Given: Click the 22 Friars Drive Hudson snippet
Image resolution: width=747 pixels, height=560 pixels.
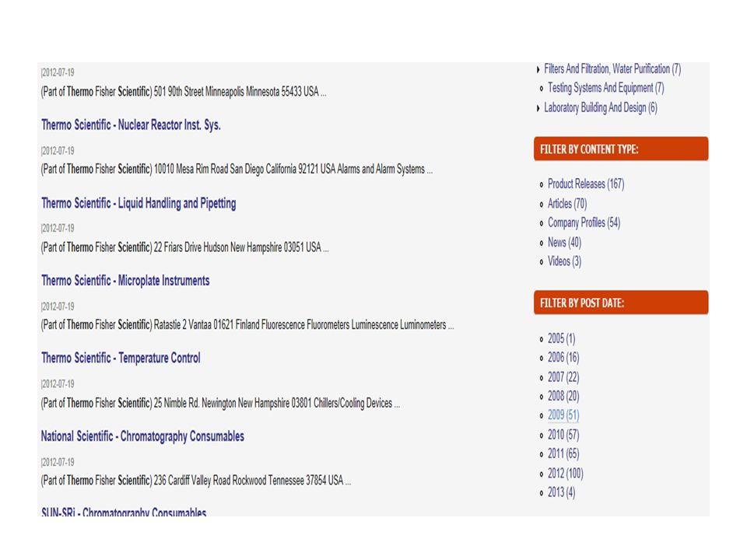Looking at the screenshot, I should [185, 247].
